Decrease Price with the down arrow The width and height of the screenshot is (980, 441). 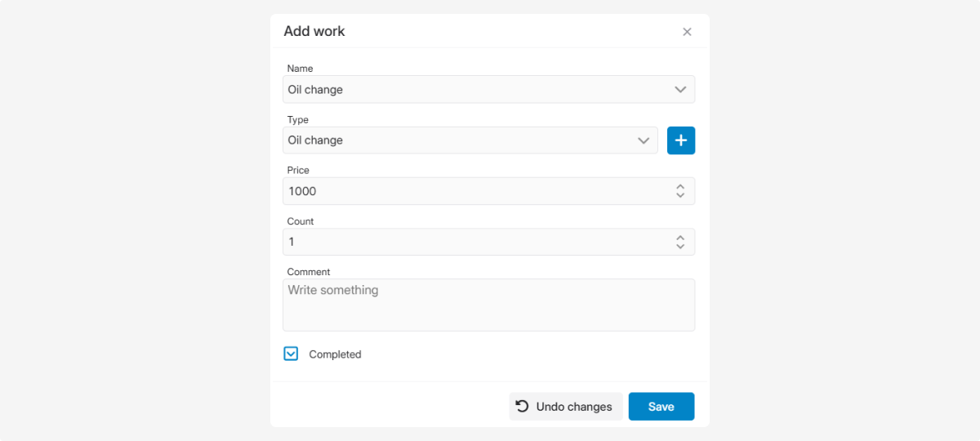click(680, 196)
